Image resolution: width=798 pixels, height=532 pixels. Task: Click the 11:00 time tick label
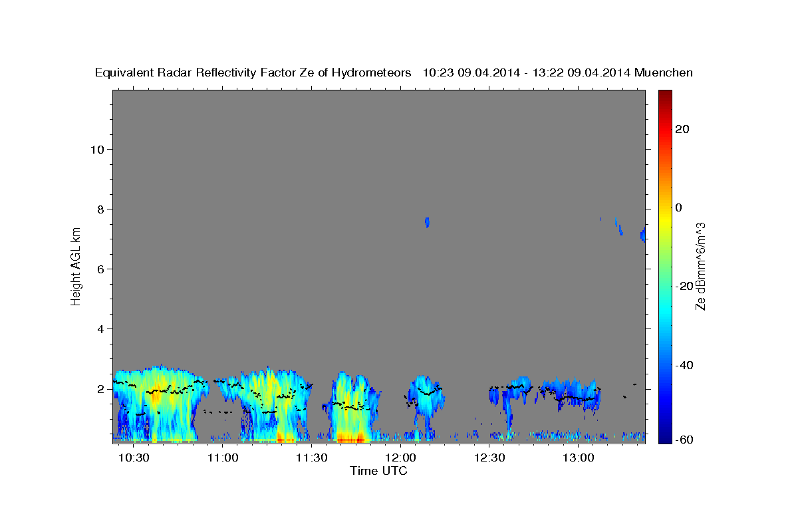point(223,458)
